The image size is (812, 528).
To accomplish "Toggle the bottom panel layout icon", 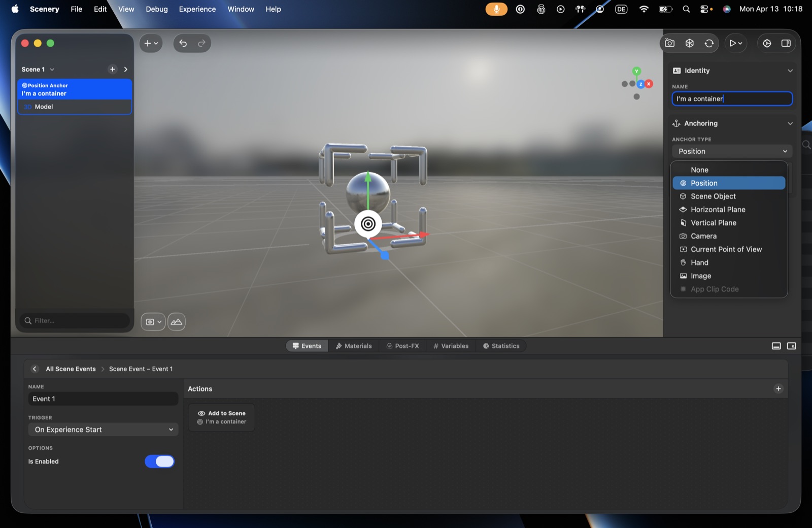I will (x=776, y=346).
